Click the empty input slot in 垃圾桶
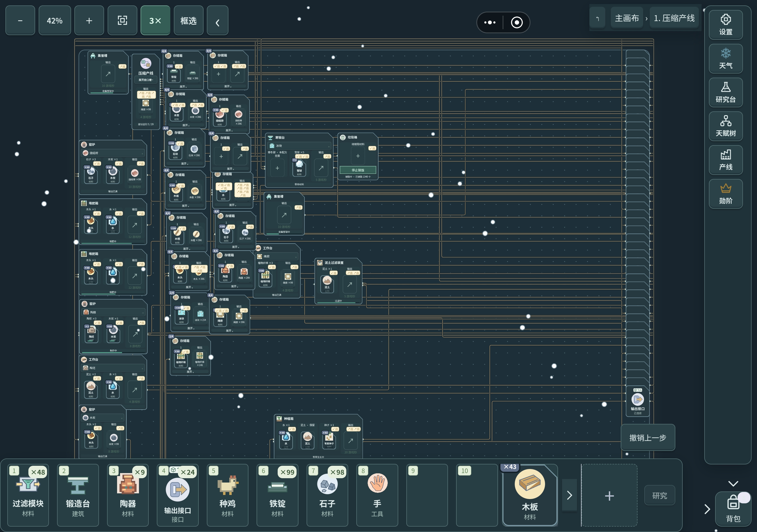The width and height of the screenshot is (757, 532). pyautogui.click(x=358, y=156)
